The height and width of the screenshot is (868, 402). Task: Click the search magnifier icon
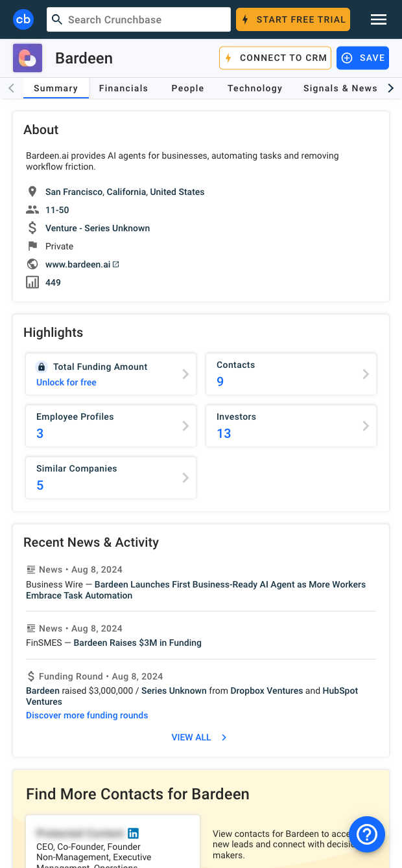pyautogui.click(x=58, y=19)
